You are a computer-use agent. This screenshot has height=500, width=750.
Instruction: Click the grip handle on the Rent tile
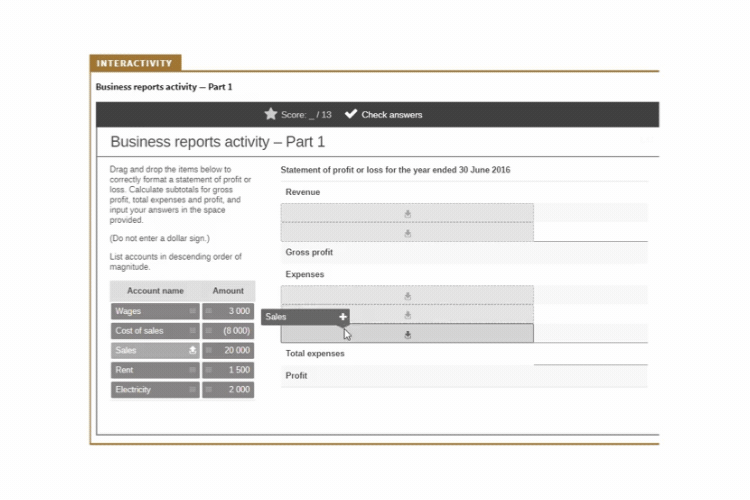[x=192, y=370]
